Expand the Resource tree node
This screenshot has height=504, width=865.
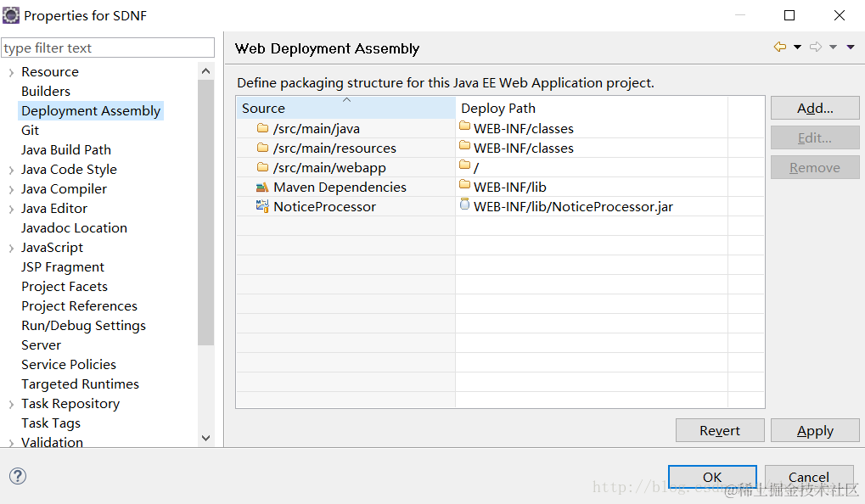tap(11, 73)
